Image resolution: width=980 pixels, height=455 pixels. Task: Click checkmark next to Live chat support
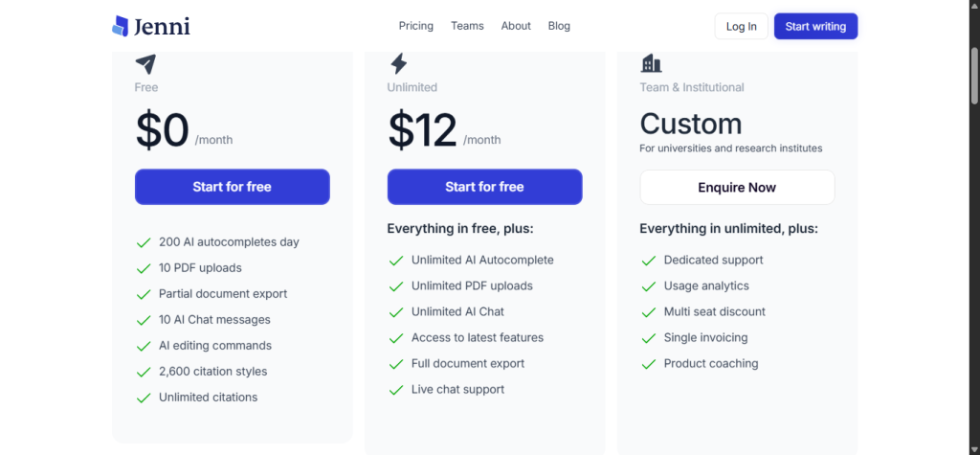click(396, 390)
